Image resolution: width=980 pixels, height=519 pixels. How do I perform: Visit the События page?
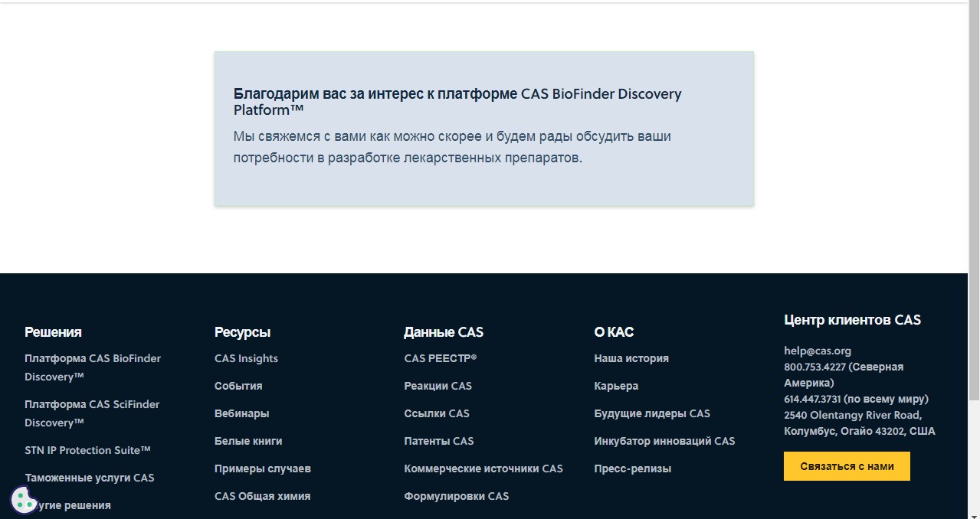pyautogui.click(x=238, y=386)
